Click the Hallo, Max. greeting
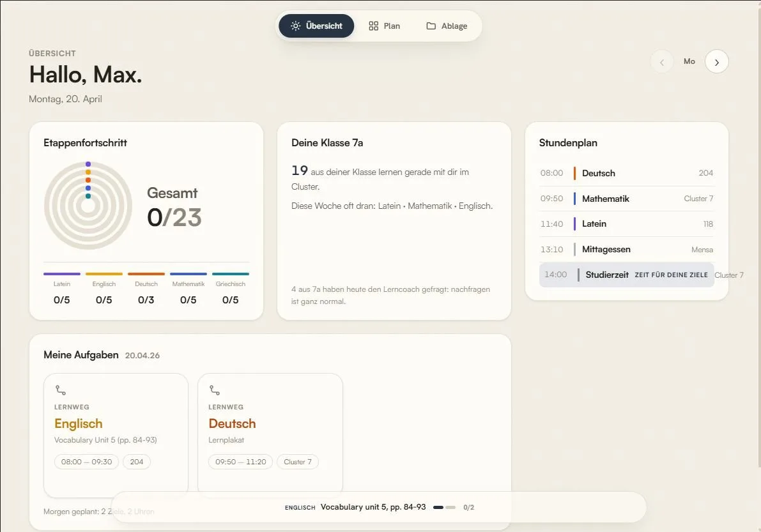Image resolution: width=761 pixels, height=532 pixels. point(86,75)
